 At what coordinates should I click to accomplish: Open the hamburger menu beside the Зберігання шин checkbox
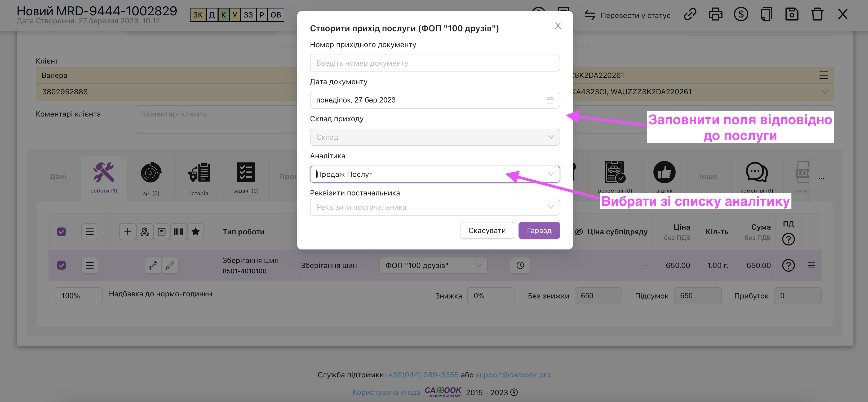pos(90,265)
